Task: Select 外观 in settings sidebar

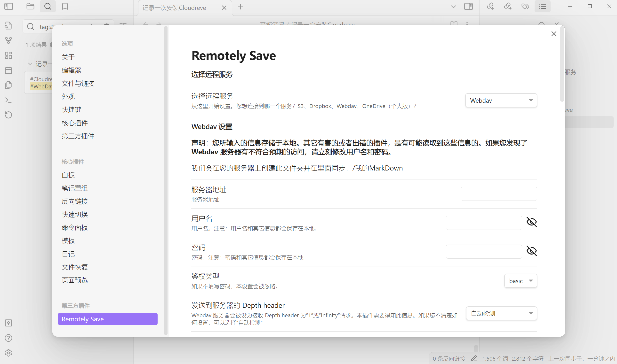Action: click(x=68, y=96)
